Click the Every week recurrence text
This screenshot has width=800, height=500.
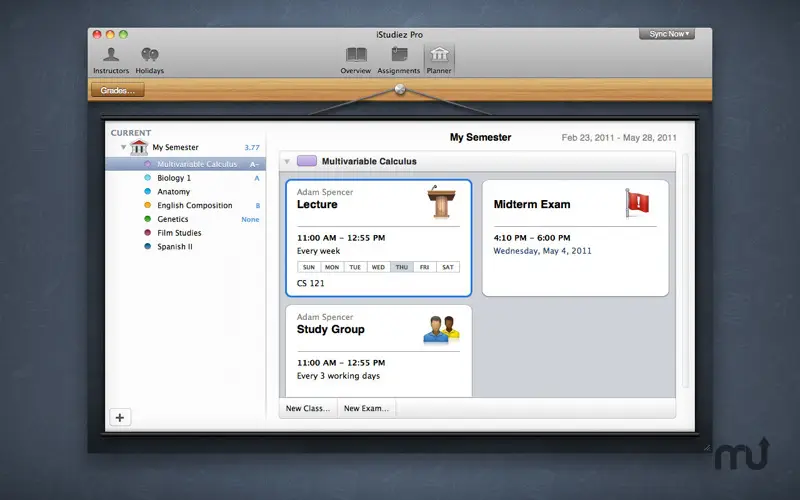pos(318,251)
